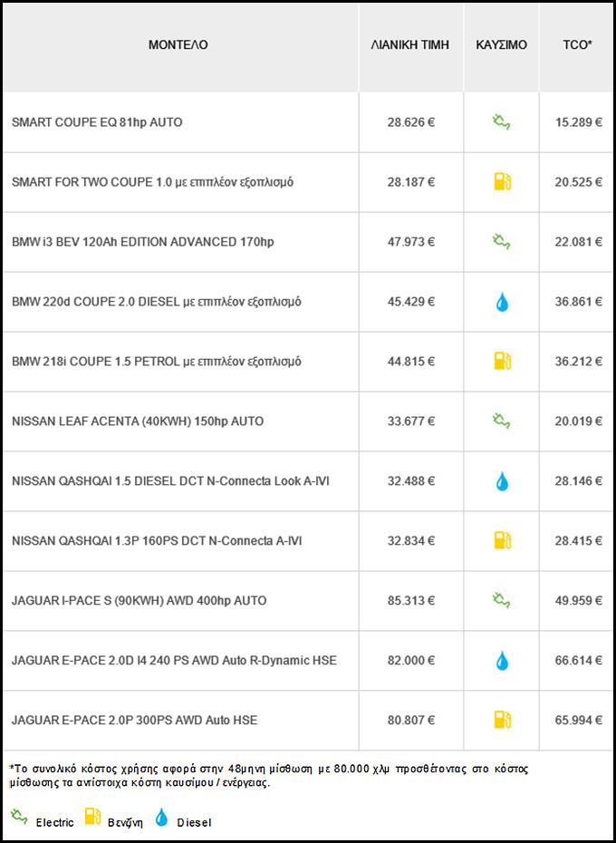The height and width of the screenshot is (843, 616).
Task: Select the JAGUAR I-PACE S model name
Action: tap(140, 601)
